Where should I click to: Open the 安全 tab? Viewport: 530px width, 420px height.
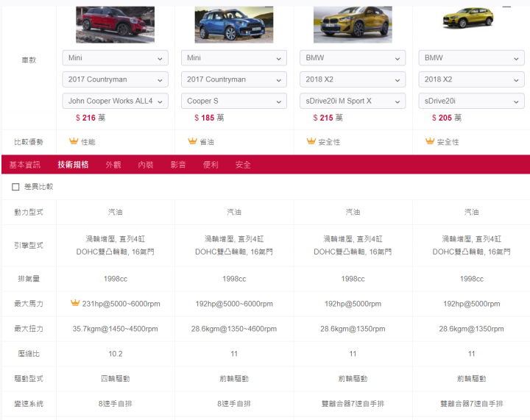click(x=243, y=165)
